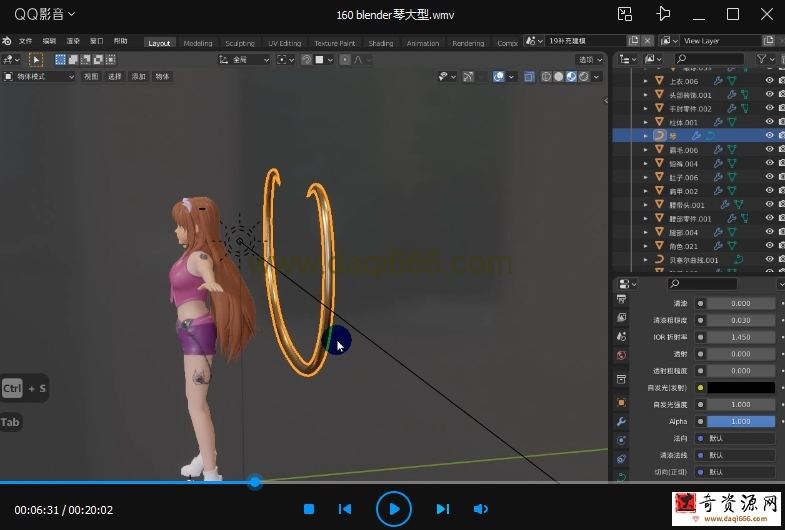Toggle proportional editing in the header
This screenshot has width=785, height=530.
(345, 60)
